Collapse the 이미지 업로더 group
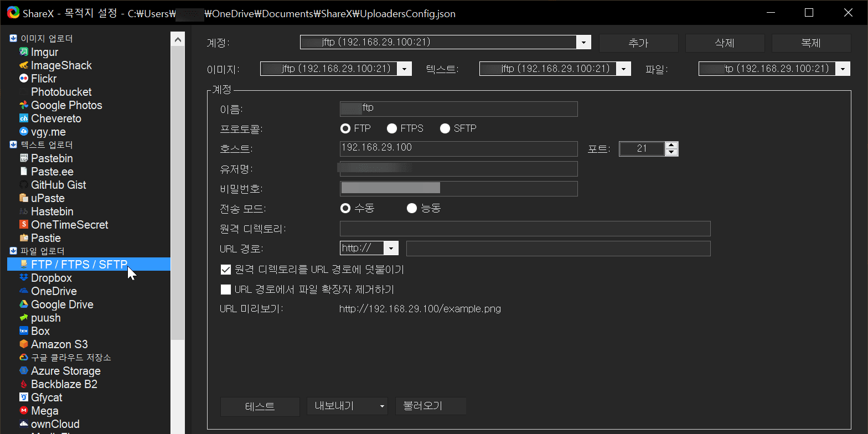The height and width of the screenshot is (434, 868). click(x=13, y=39)
